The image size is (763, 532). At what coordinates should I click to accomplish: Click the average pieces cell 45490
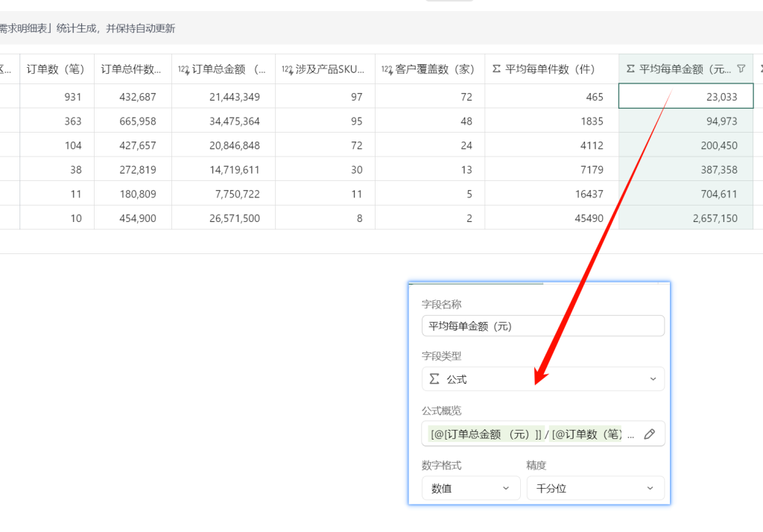tap(552, 218)
